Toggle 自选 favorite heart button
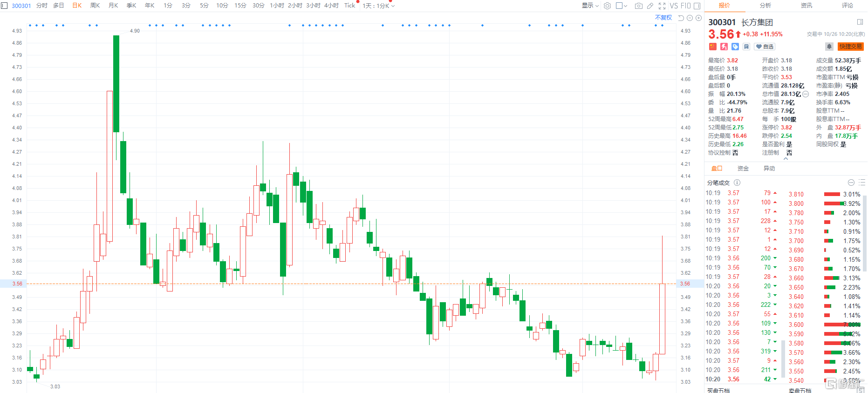The height and width of the screenshot is (393, 868). point(765,47)
